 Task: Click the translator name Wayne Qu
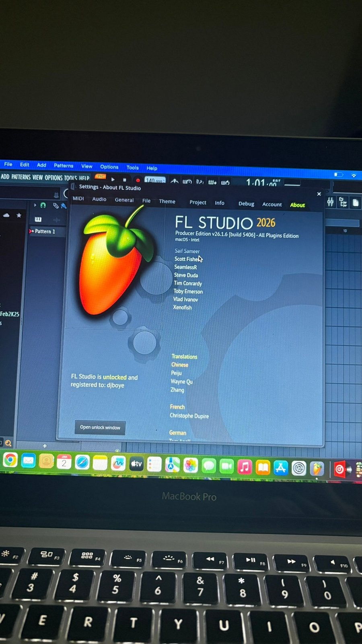pyautogui.click(x=181, y=382)
